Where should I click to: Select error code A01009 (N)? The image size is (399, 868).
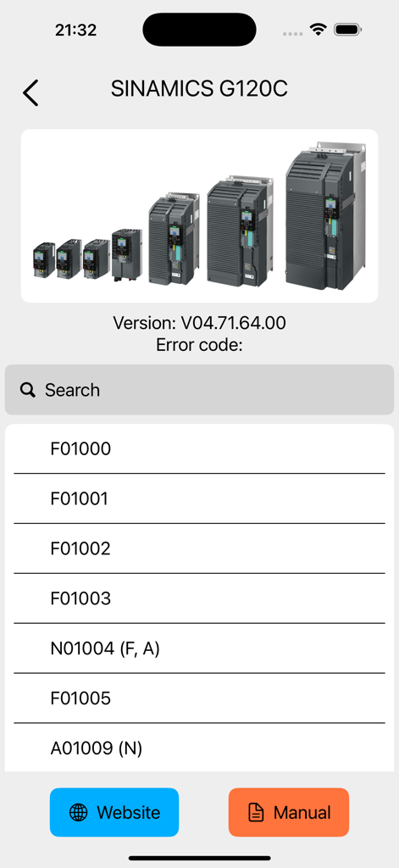tap(199, 748)
